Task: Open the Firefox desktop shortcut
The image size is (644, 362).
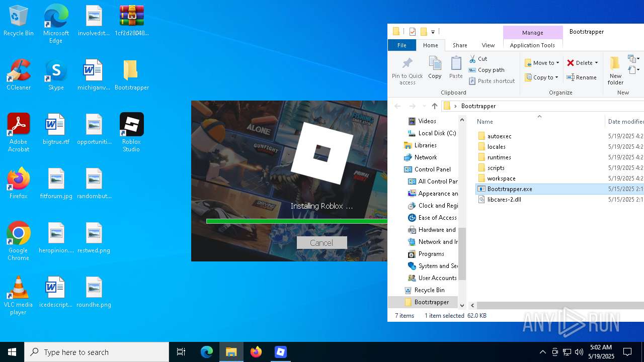Action: pyautogui.click(x=18, y=184)
